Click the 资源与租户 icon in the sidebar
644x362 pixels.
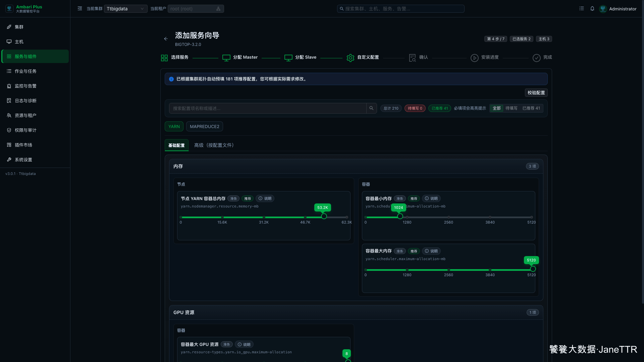click(x=9, y=115)
